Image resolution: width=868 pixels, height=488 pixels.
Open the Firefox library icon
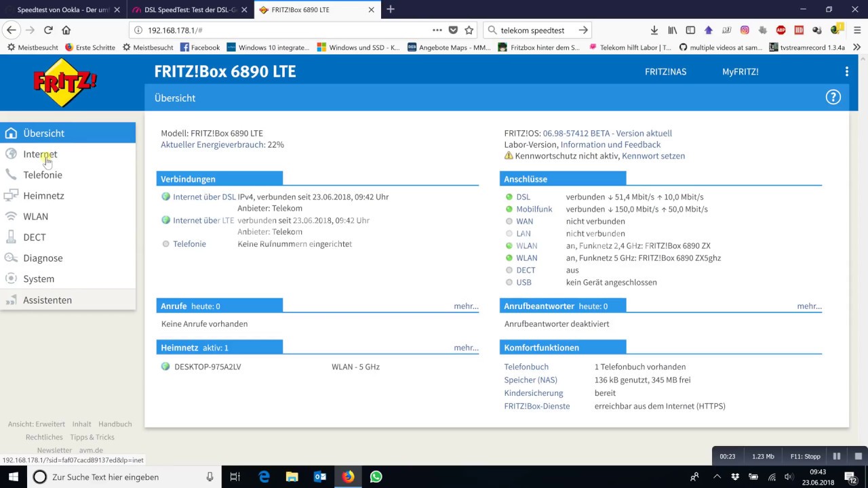(x=673, y=30)
